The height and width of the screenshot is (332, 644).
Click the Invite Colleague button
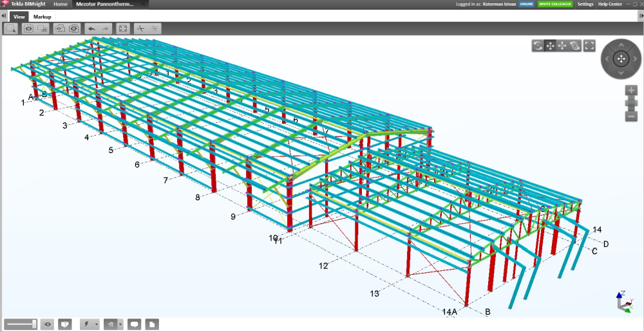[x=555, y=4]
